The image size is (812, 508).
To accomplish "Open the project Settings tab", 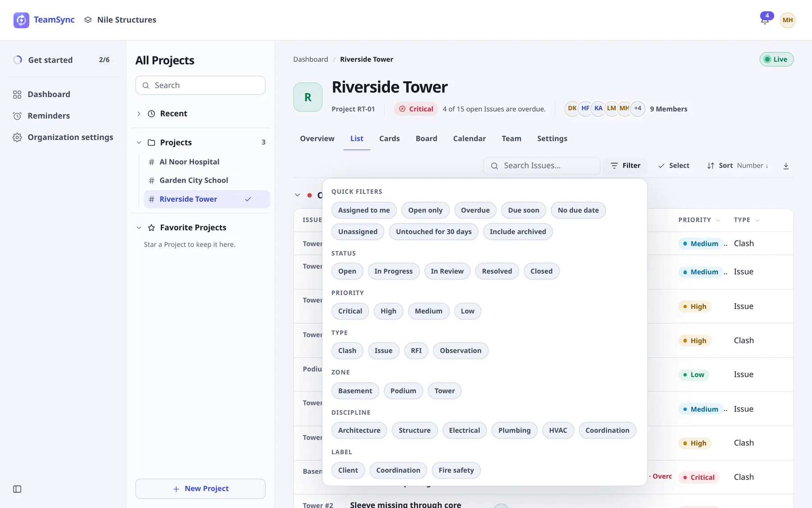I will (552, 139).
